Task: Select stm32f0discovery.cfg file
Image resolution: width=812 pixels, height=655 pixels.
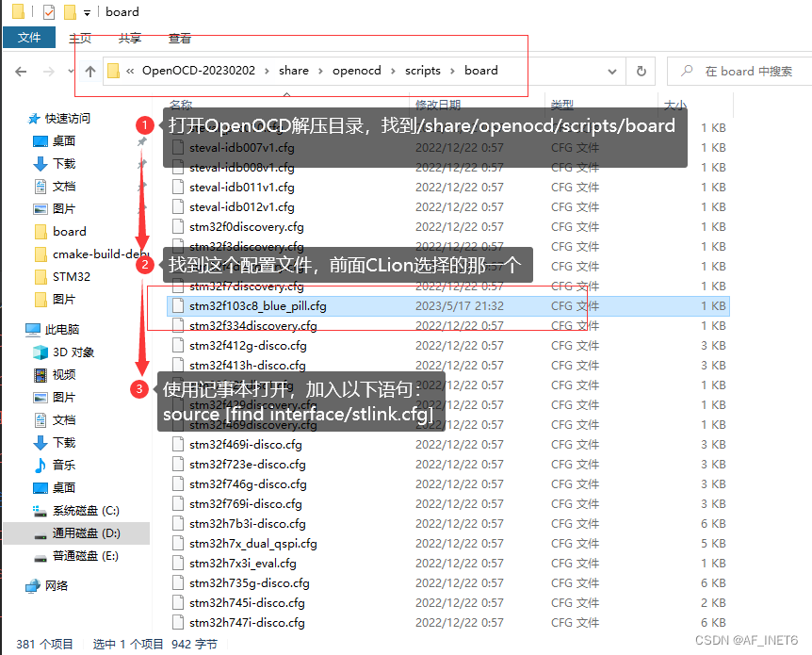Action: [x=448, y=227]
